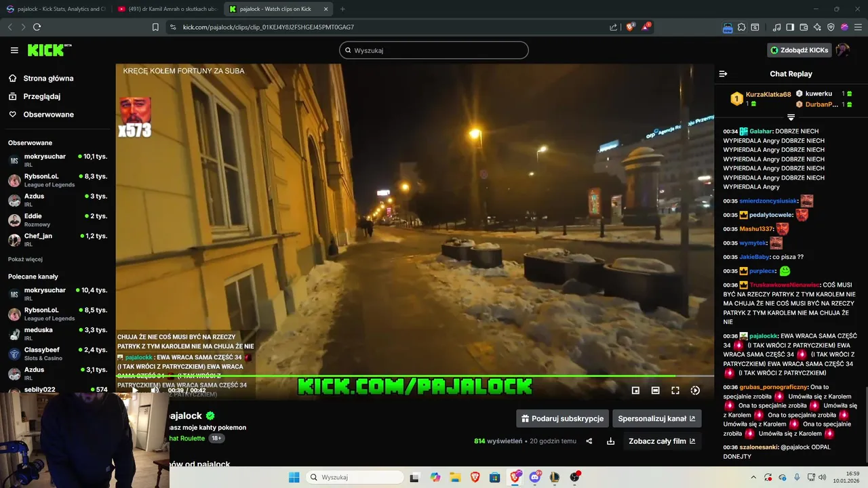Open Brave media playlist music icon
Screen dimensions: 868x488
click(776, 27)
